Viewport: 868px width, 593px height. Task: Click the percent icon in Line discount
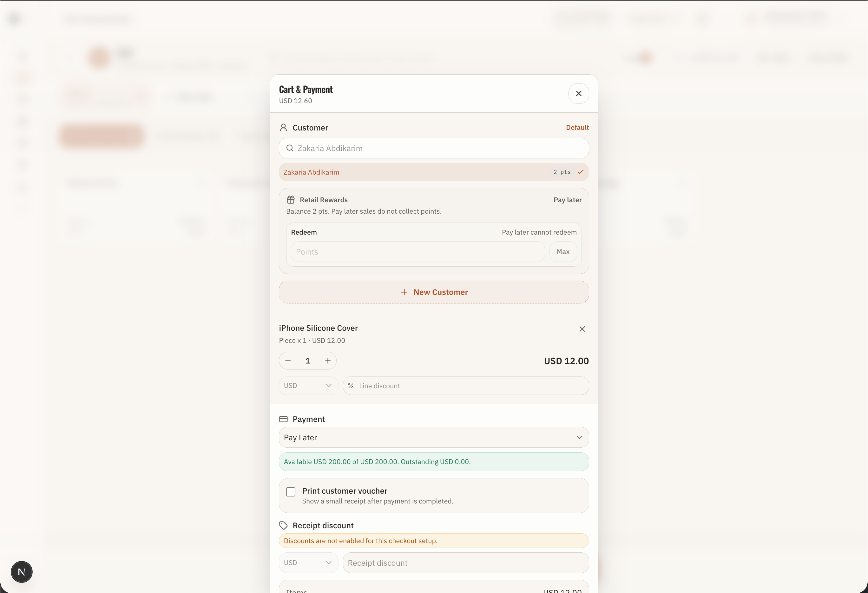[351, 386]
